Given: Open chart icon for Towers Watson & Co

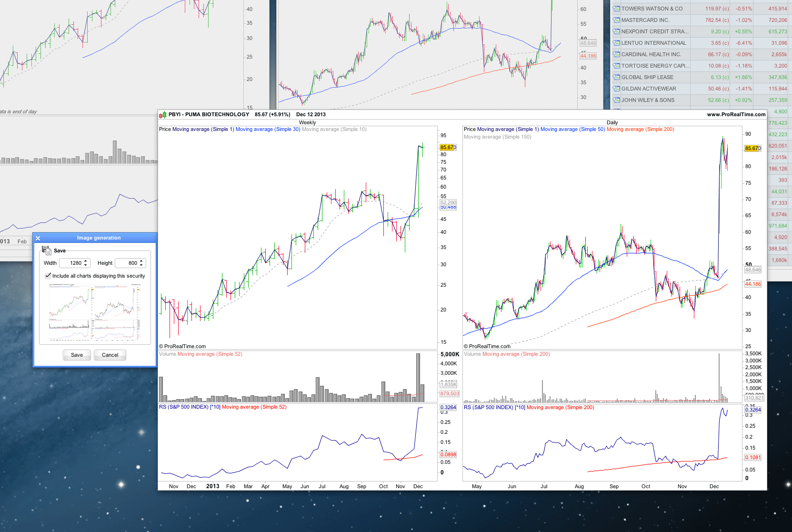Looking at the screenshot, I should point(616,9).
